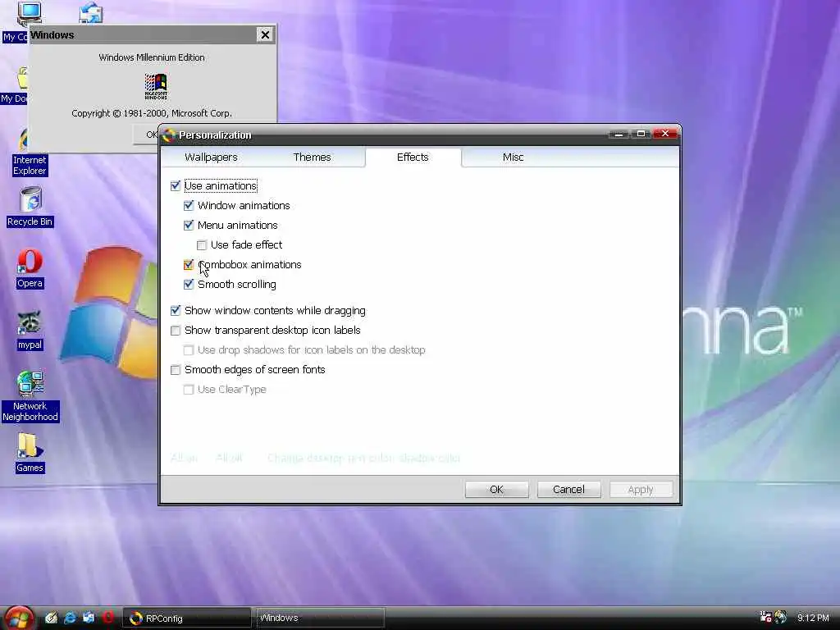Screen dimensions: 840x630
Task: Switch to RPConfig taskbar button
Action: click(186, 619)
